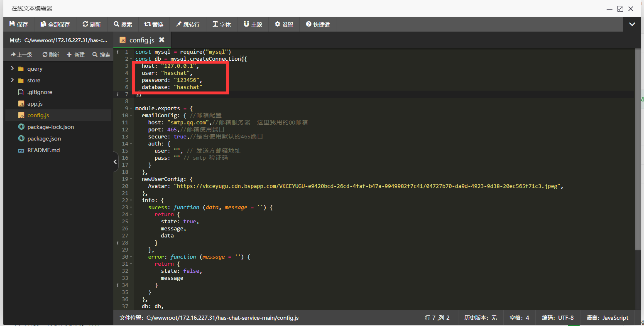Collapse the toolbar with the chevron arrow
The image size is (644, 326).
coord(632,25)
